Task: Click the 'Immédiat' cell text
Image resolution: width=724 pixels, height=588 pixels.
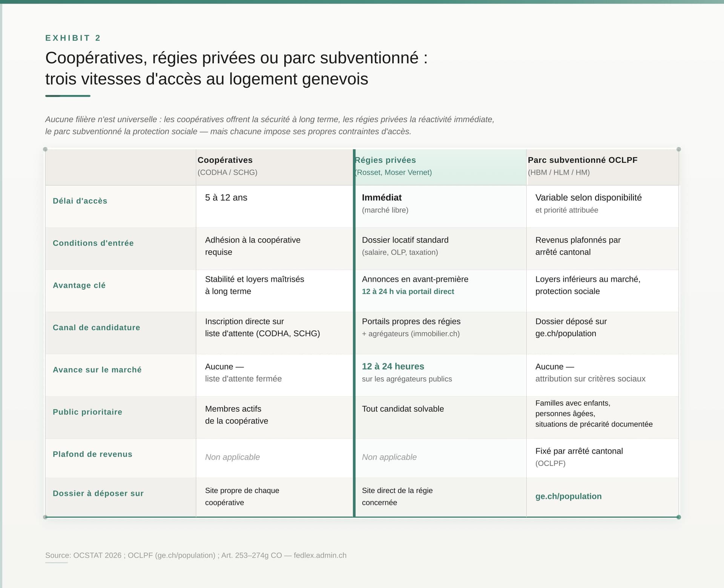Action: pyautogui.click(x=382, y=198)
